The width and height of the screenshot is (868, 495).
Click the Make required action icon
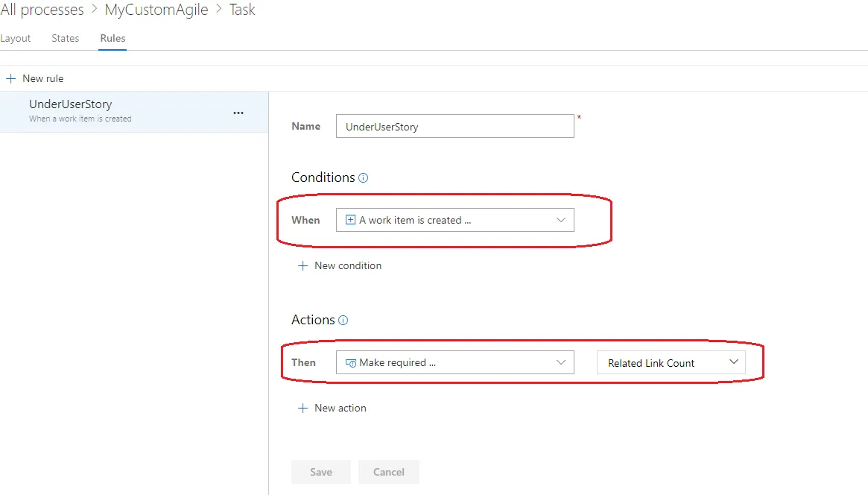click(x=351, y=363)
